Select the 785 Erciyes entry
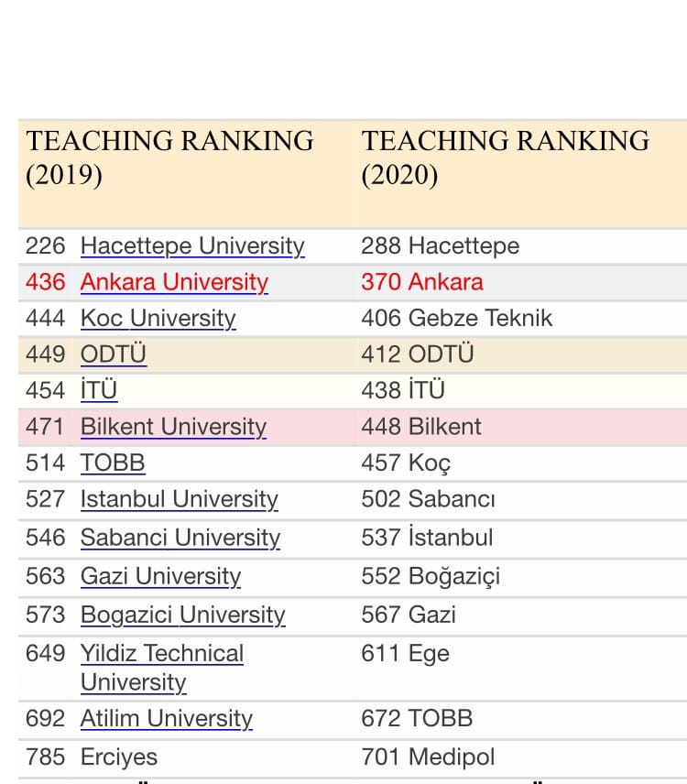Screen dimensions: 687x784 (x=92, y=757)
